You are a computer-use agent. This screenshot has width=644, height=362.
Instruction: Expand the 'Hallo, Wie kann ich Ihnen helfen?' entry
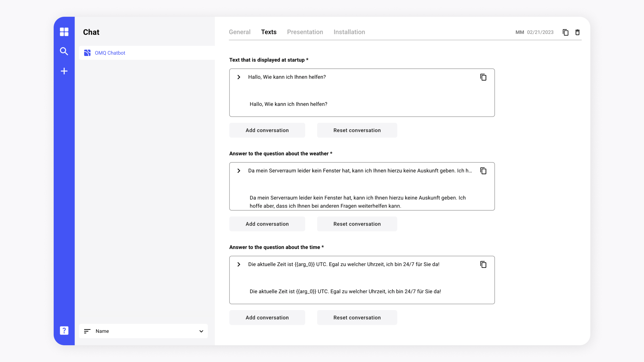point(239,77)
